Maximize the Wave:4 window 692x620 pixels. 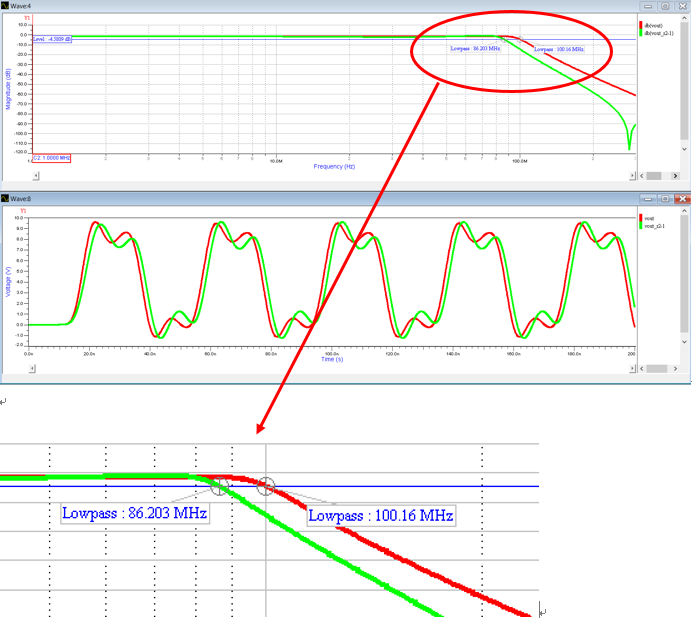(x=665, y=5)
